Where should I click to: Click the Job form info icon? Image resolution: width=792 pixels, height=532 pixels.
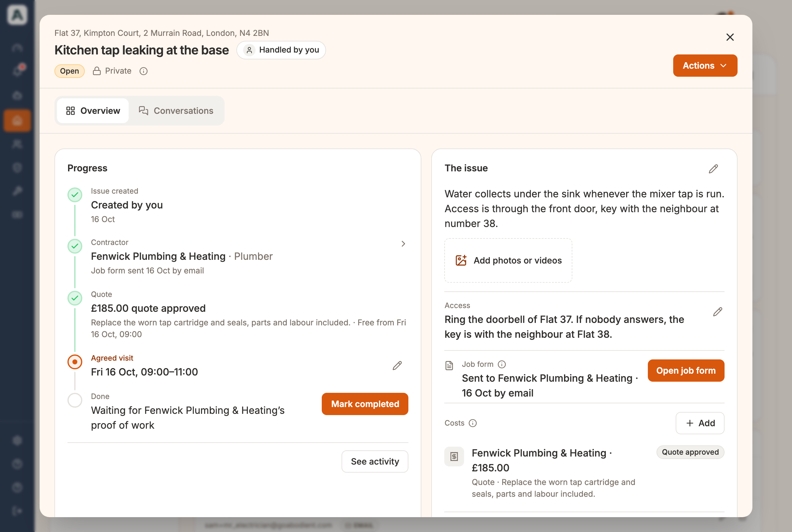tap(501, 364)
